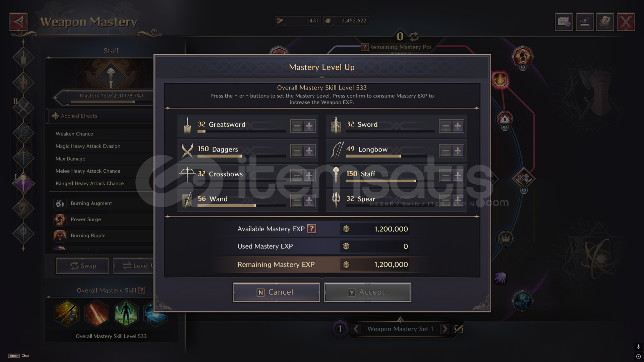Select the green figure overall mastery skill icon

tap(126, 313)
